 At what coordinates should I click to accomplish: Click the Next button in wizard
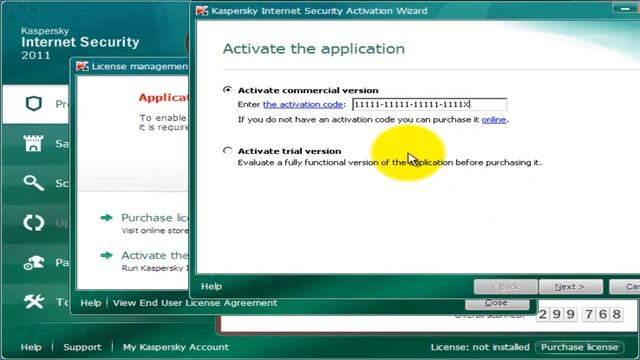pyautogui.click(x=571, y=287)
